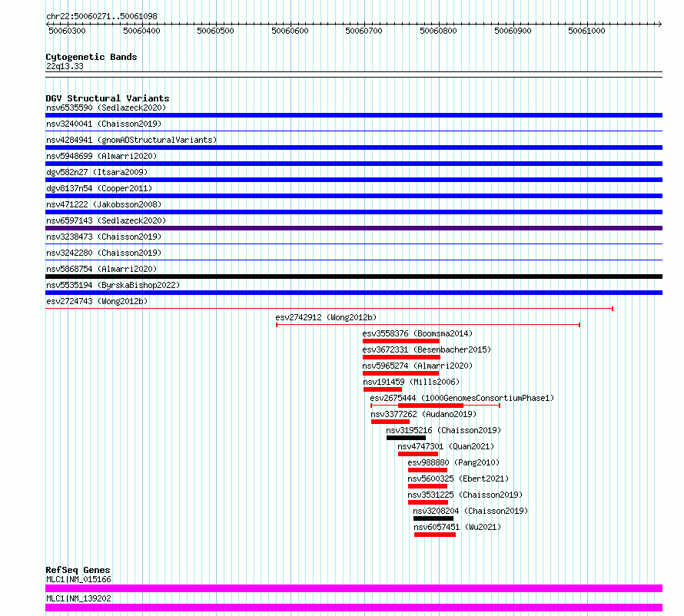Click nsv3377262 (Audano2019) label

click(x=423, y=414)
